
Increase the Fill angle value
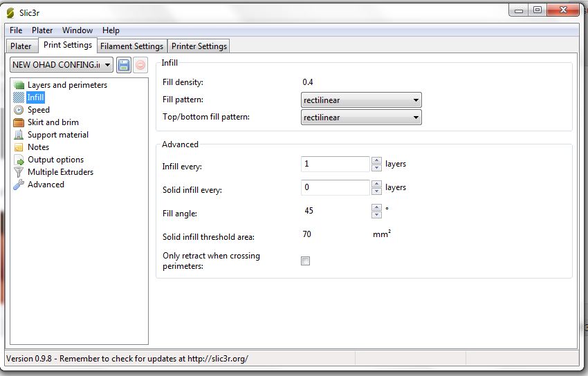pyautogui.click(x=376, y=207)
